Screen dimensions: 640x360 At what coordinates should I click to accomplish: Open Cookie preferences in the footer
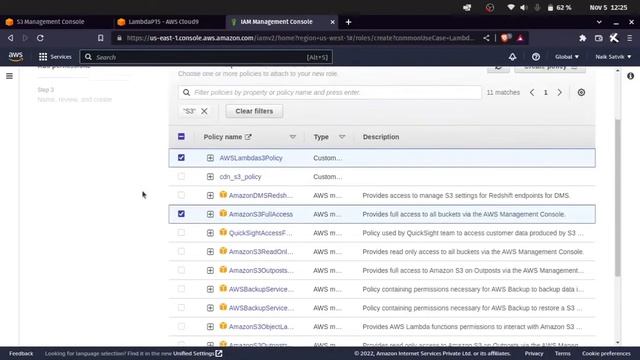[606, 353]
